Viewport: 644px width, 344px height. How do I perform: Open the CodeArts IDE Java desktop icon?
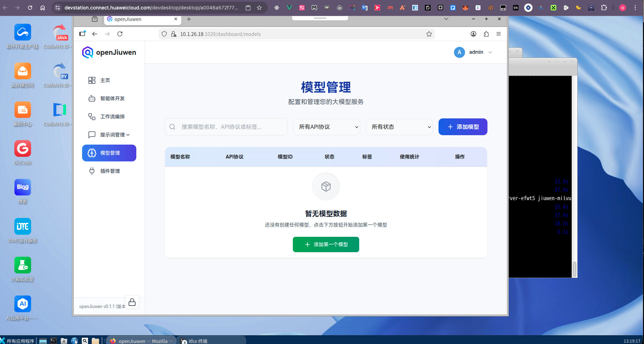(x=60, y=36)
